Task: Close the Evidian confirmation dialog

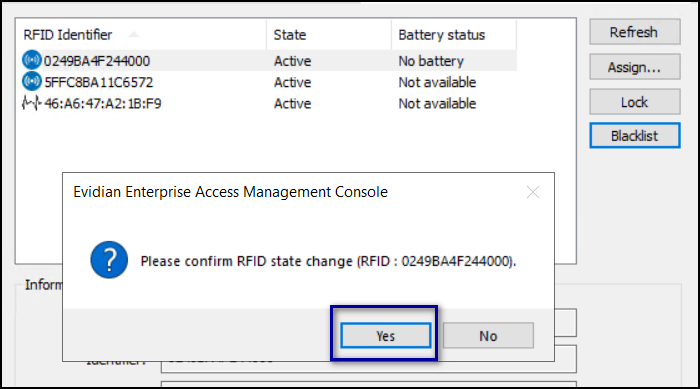Action: 533,192
